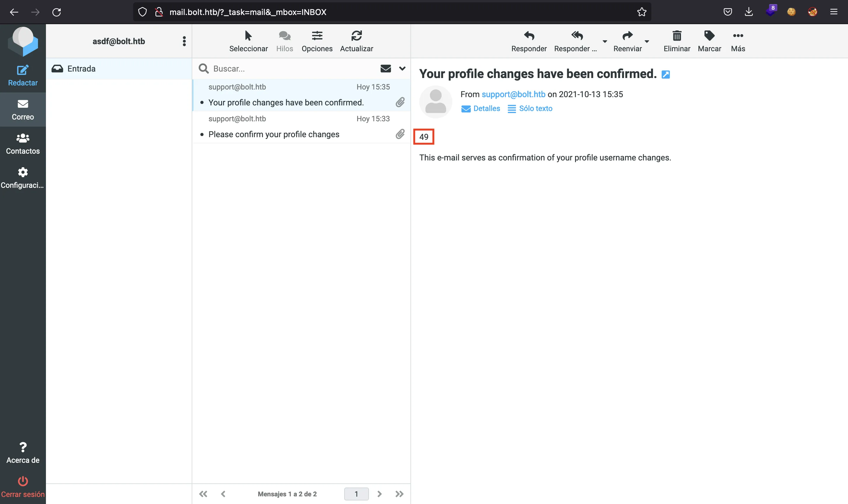Click the Buscar search field

pyautogui.click(x=292, y=69)
